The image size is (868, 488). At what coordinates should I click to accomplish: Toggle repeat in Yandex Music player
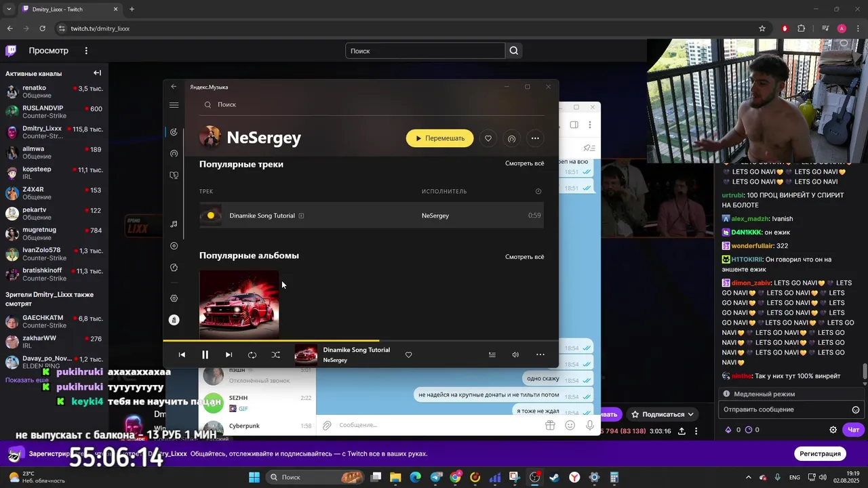252,354
